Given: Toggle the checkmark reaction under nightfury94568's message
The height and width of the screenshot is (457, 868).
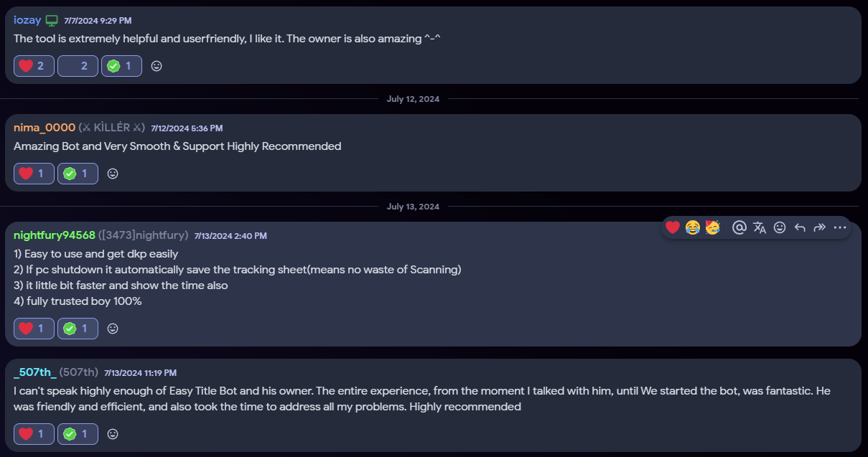Looking at the screenshot, I should pyautogui.click(x=78, y=329).
